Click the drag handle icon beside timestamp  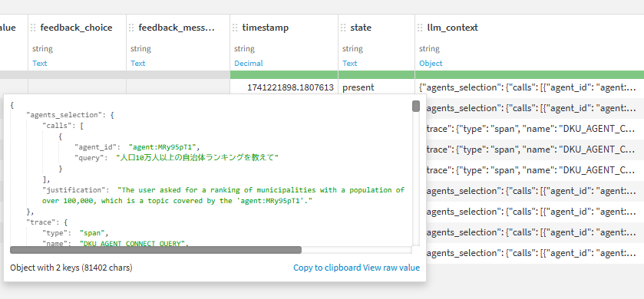236,28
